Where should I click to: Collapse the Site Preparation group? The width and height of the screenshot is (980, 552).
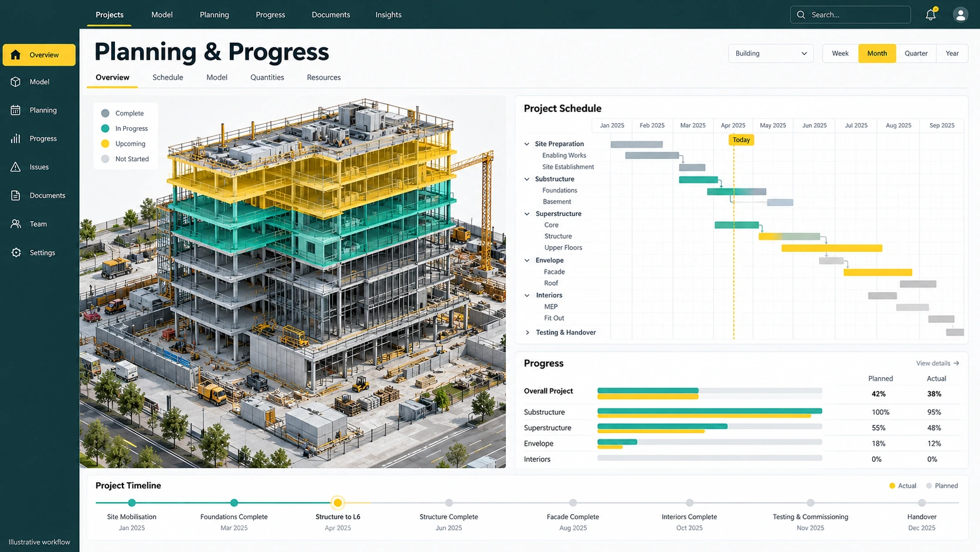pos(527,144)
